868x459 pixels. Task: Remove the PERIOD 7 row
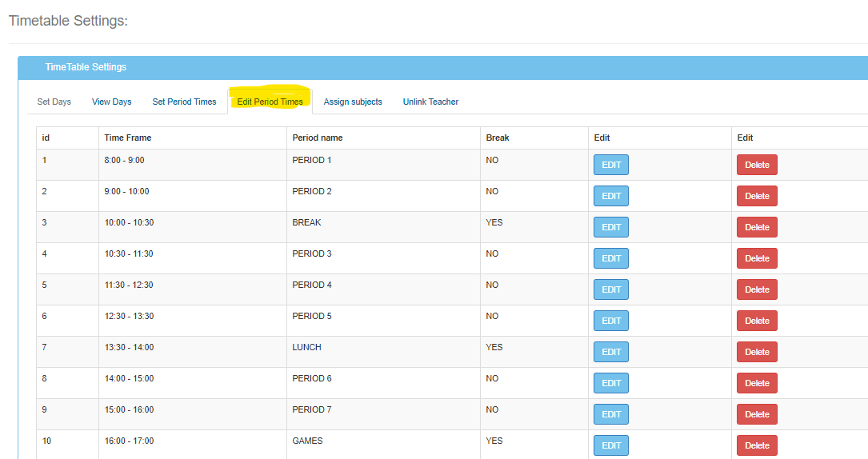click(x=757, y=414)
